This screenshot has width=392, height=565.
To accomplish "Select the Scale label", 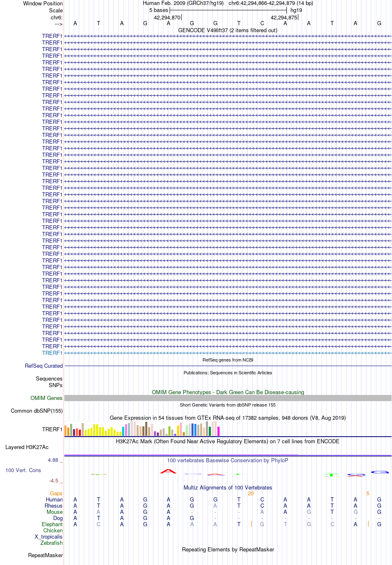I will click(x=56, y=10).
